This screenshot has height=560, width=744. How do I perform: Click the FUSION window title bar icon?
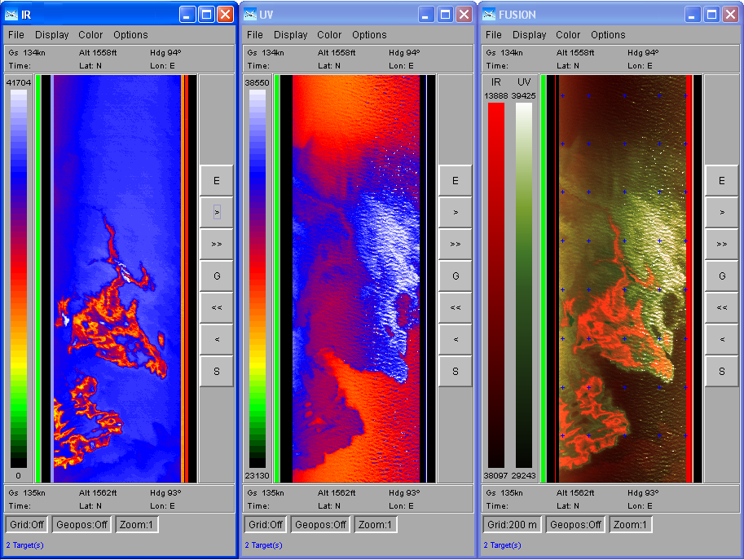click(x=489, y=15)
